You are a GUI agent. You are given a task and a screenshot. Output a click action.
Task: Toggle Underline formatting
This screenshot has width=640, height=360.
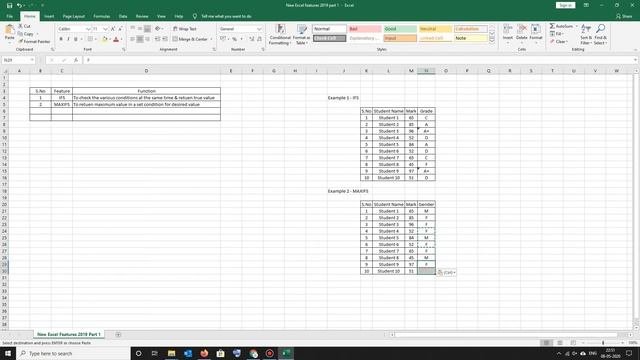point(76,39)
